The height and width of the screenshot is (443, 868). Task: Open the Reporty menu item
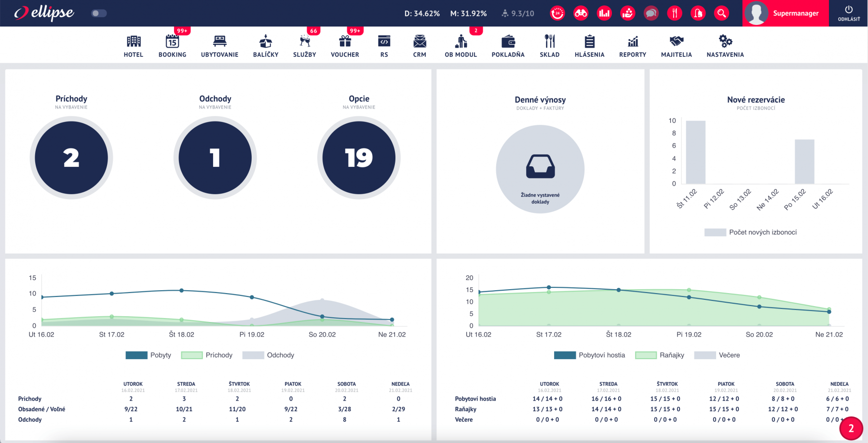point(632,46)
